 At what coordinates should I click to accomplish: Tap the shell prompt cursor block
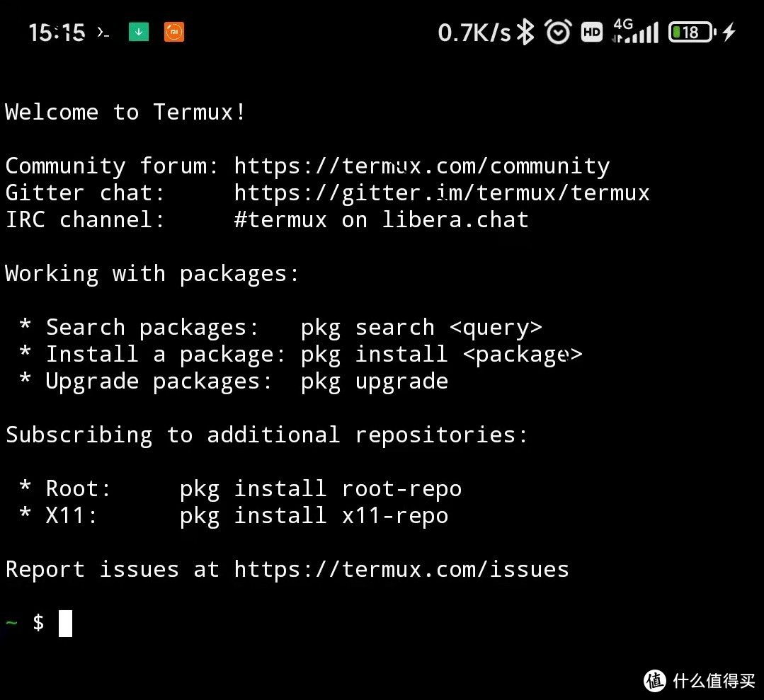(x=65, y=623)
